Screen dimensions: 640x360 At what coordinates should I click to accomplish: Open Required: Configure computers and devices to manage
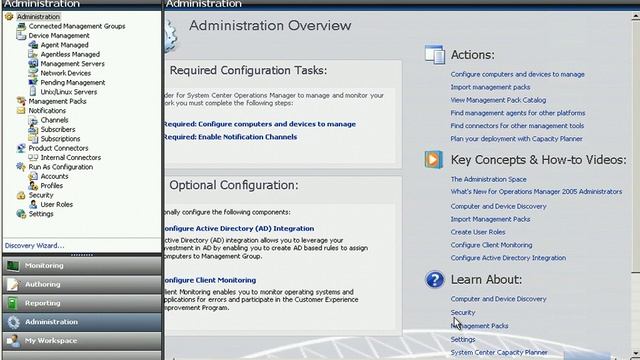tap(260, 124)
